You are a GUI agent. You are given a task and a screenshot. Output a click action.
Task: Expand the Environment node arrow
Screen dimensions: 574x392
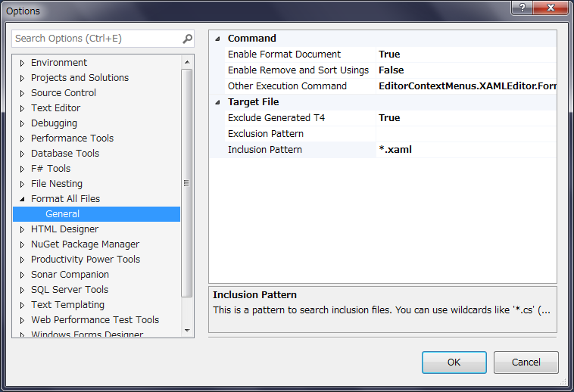click(x=22, y=63)
